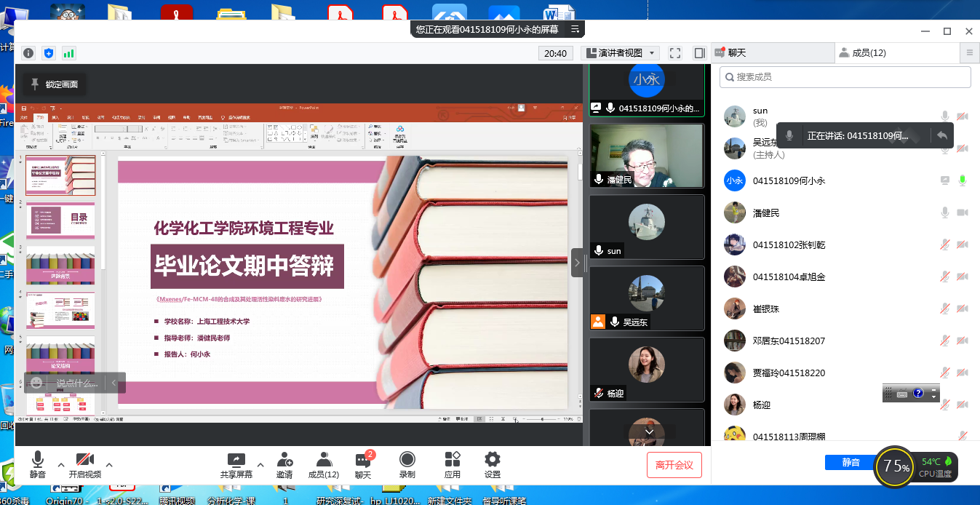This screenshot has height=505, width=980.
Task: Expand audio options arrow beside 静音
Action: 61,464
